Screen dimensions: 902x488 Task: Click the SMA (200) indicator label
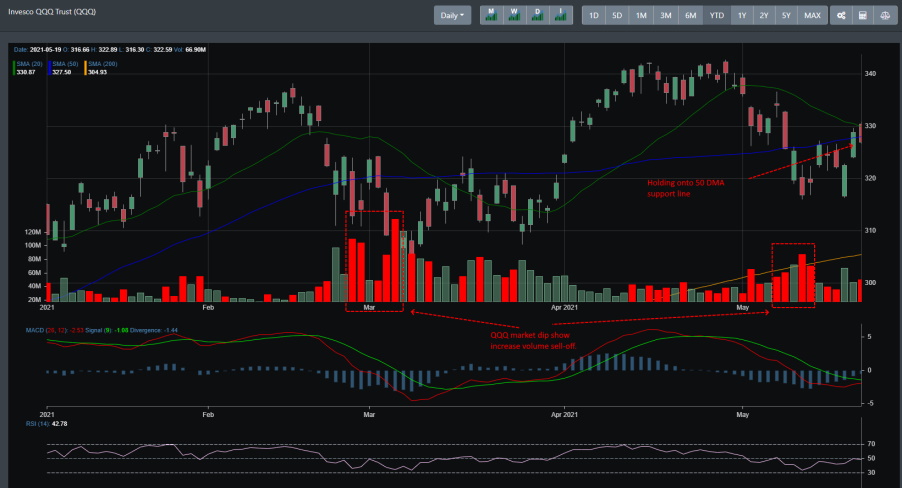(102, 64)
